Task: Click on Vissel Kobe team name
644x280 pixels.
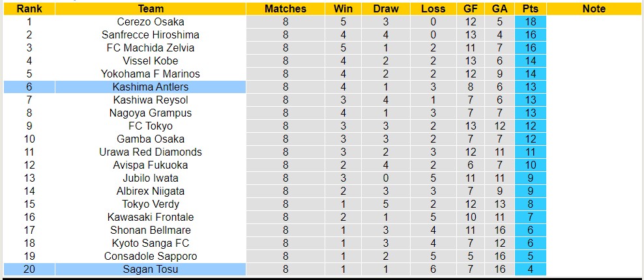Action: [x=151, y=61]
